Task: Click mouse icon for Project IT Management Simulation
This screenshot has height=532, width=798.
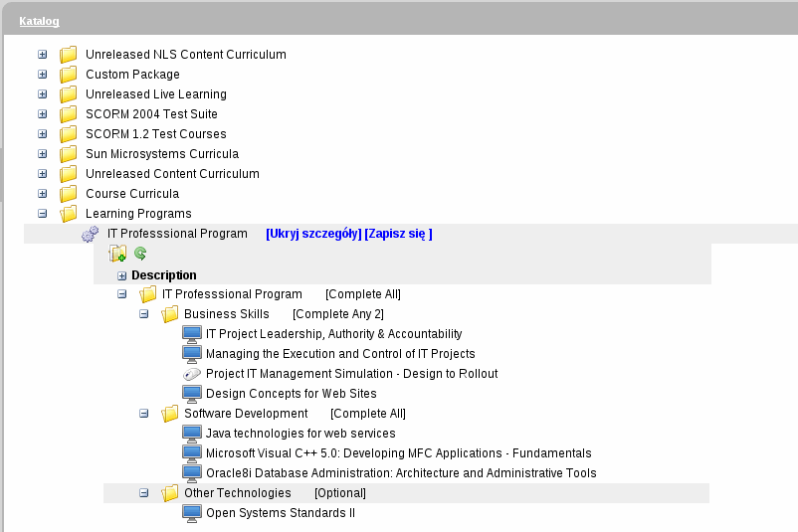Action: pos(192,374)
